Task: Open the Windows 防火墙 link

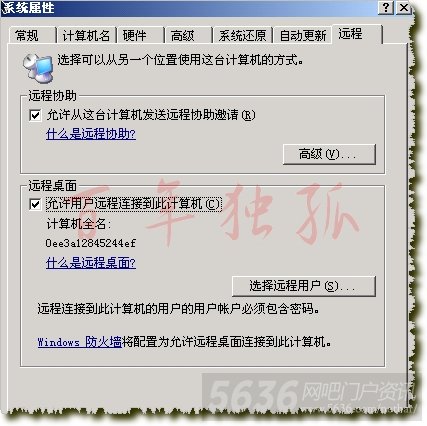Action: pos(79,342)
